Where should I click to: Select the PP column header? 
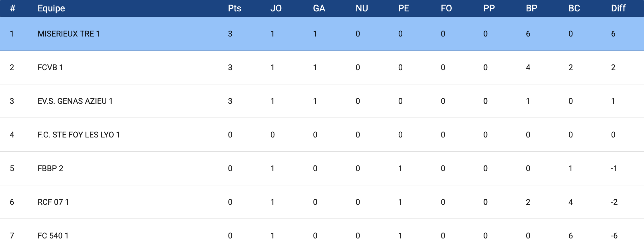[489, 8]
